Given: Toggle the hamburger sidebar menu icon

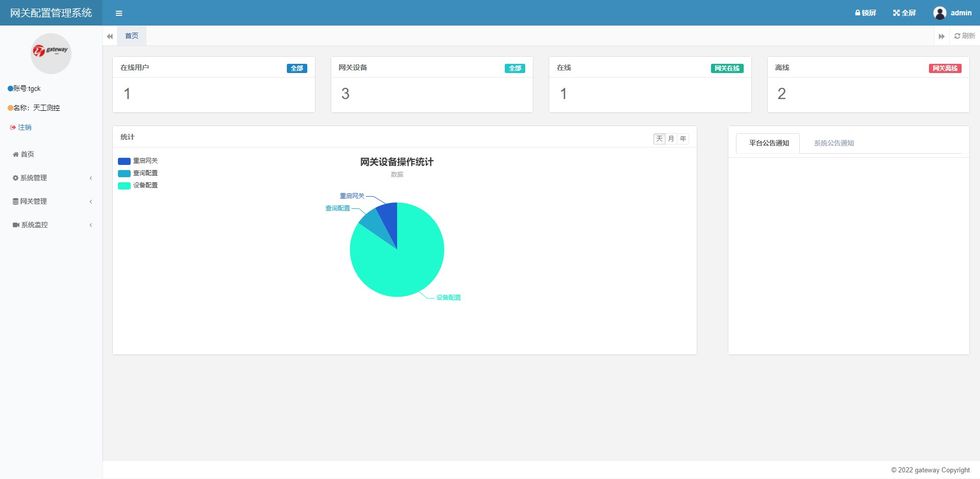Looking at the screenshot, I should tap(119, 13).
